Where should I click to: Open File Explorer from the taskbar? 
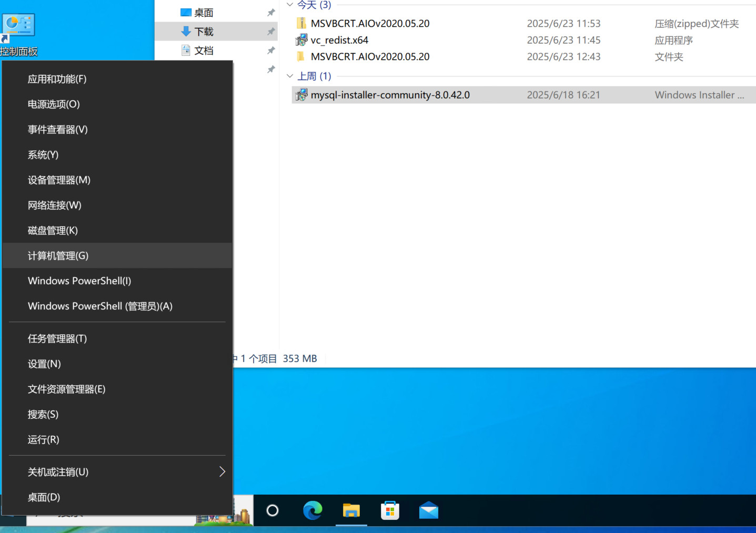[x=351, y=510]
